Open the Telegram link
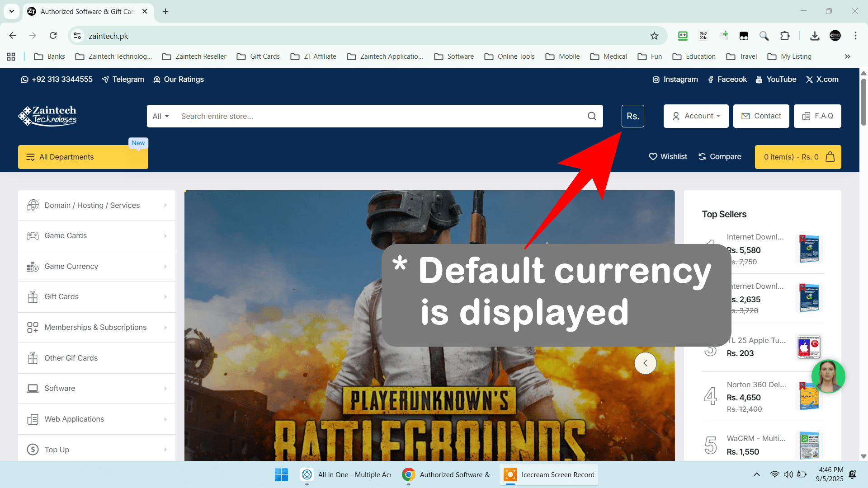868x488 pixels. 123,80
